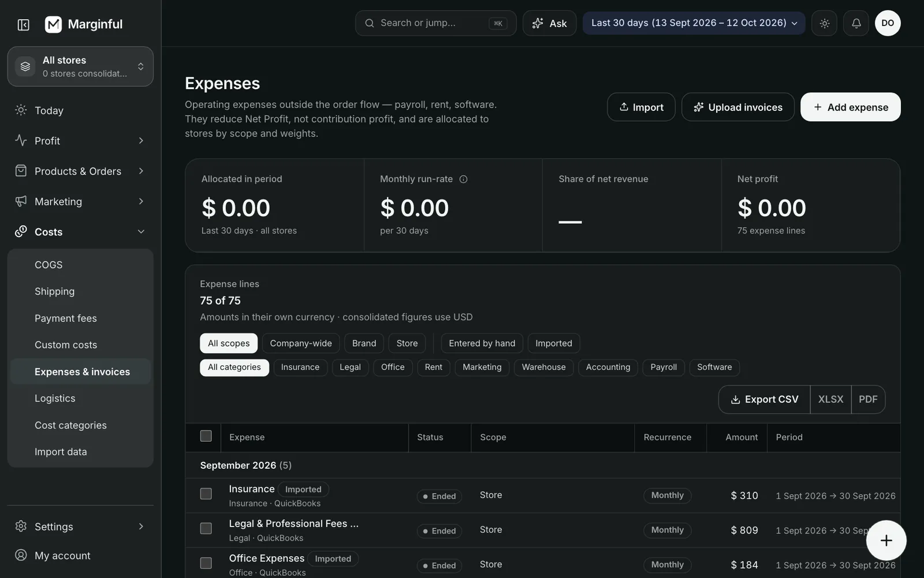Open Payment fees menu item
The image size is (924, 578).
click(x=80, y=318)
